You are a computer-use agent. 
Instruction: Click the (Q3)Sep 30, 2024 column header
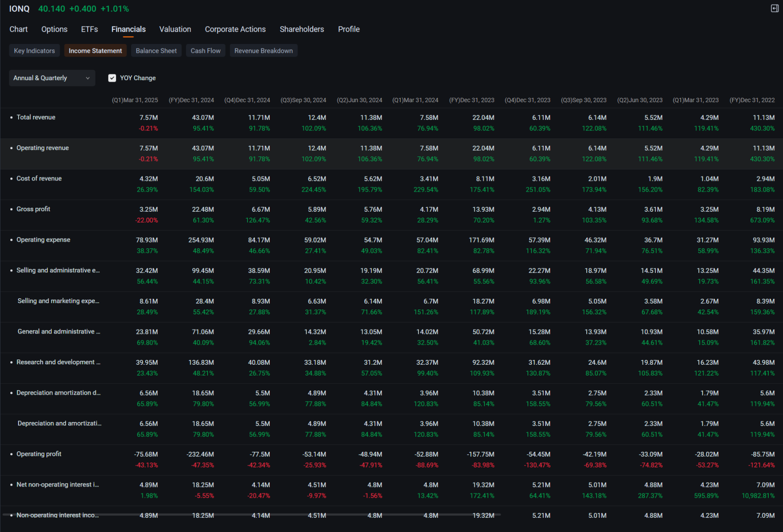click(303, 100)
